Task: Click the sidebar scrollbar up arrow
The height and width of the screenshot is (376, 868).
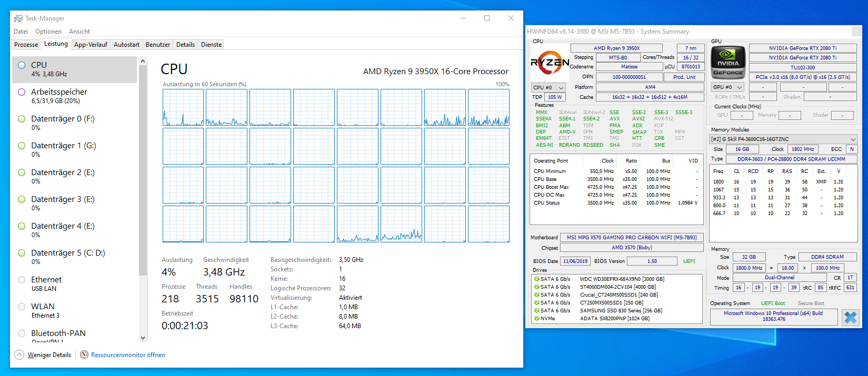Action: (x=143, y=61)
